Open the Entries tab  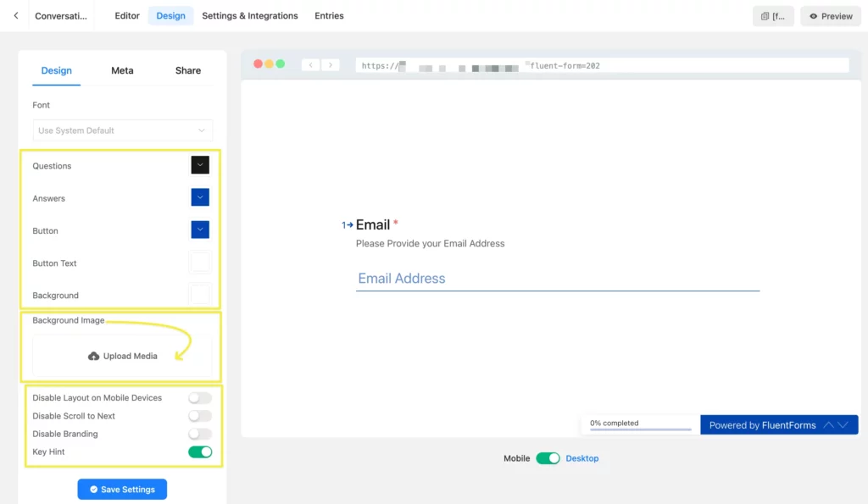click(329, 15)
